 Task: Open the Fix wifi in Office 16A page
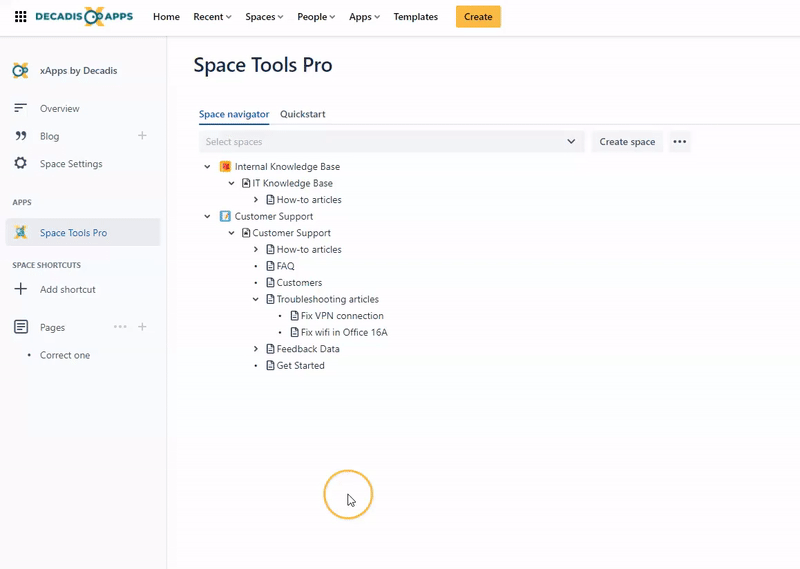point(344,332)
